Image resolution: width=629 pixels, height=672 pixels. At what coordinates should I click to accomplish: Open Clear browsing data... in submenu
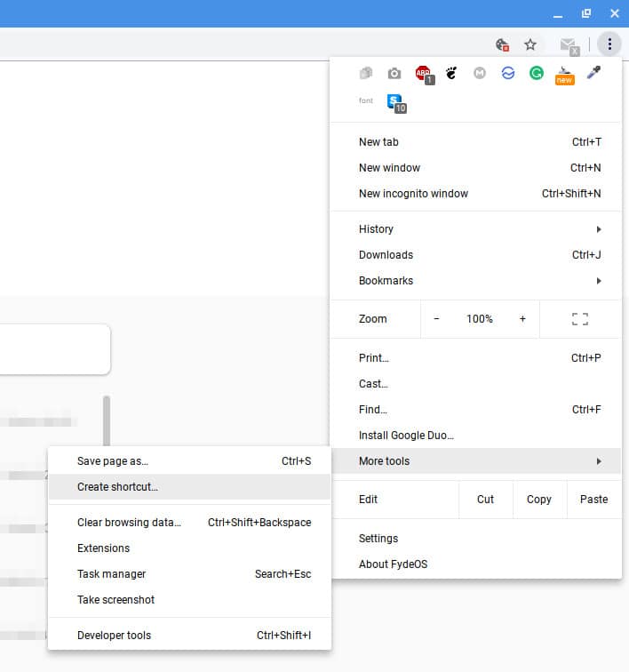189,523
